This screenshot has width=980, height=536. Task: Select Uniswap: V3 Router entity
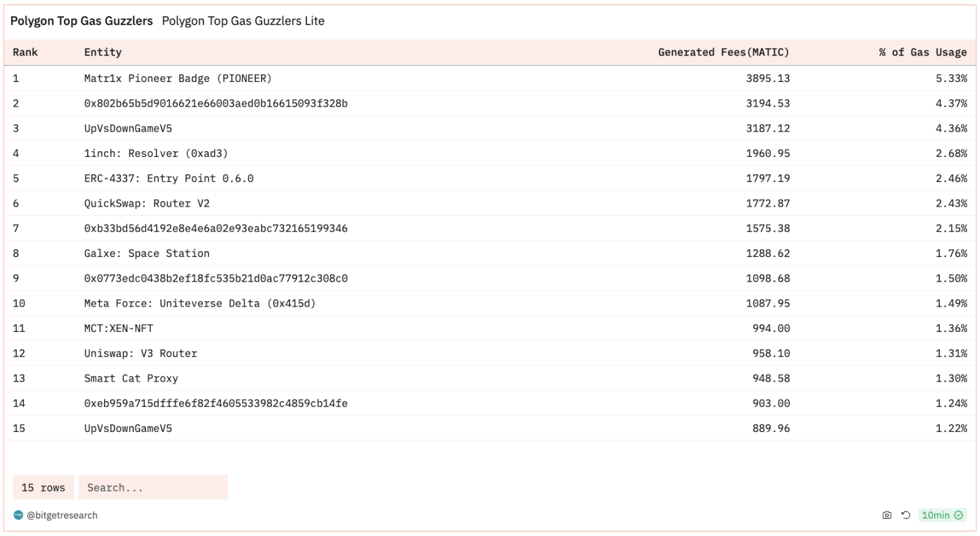coord(140,353)
